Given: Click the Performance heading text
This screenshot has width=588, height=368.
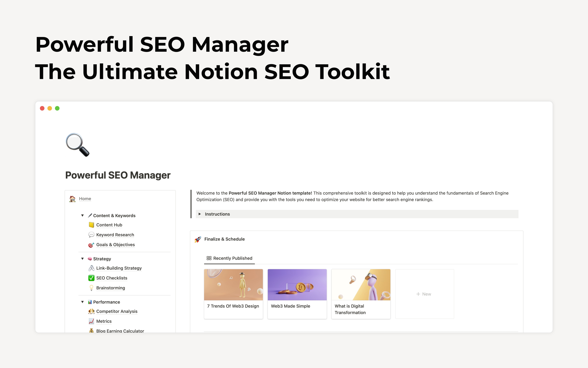Looking at the screenshot, I should (x=107, y=302).
